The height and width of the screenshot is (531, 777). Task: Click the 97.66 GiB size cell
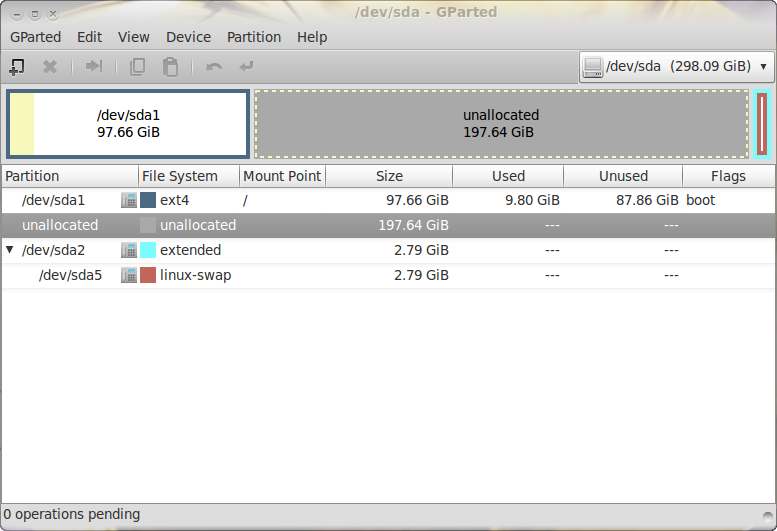click(417, 200)
